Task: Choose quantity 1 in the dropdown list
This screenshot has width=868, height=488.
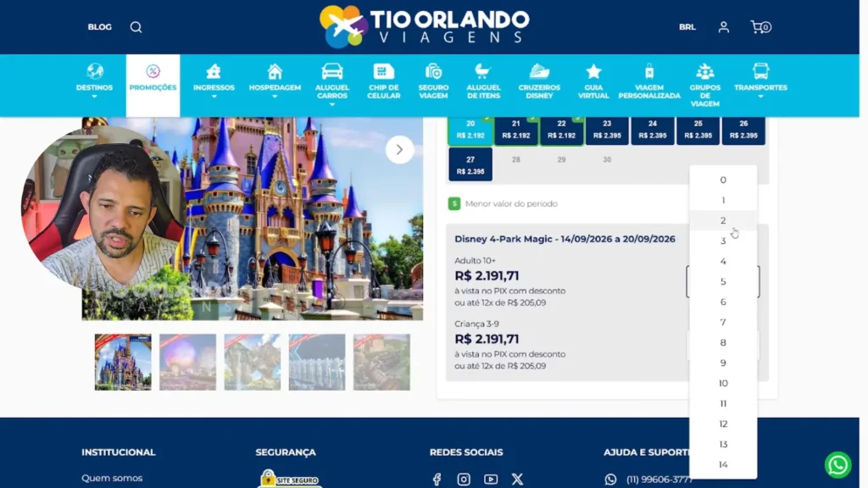Action: pyautogui.click(x=723, y=200)
